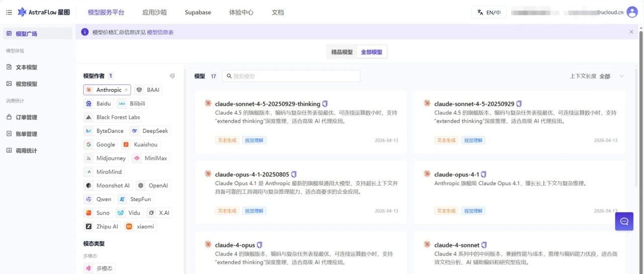Click 视觉理解 tag on claude-opus-4-1 card
Viewport: 644px width, 274px height.
pos(473,211)
